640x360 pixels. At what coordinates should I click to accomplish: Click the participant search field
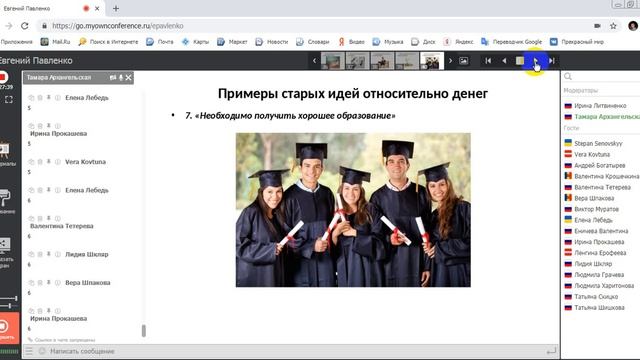point(602,77)
